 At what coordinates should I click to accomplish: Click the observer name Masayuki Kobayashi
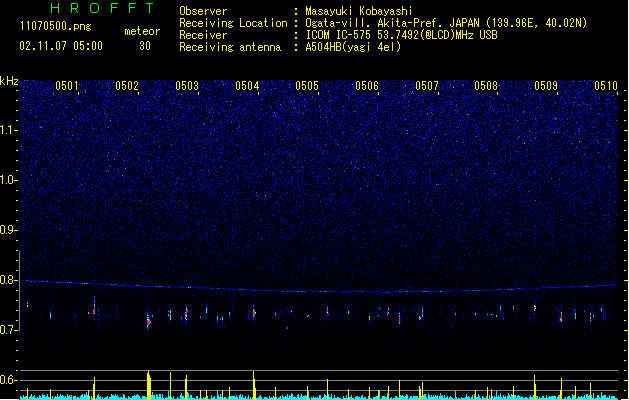(x=359, y=11)
